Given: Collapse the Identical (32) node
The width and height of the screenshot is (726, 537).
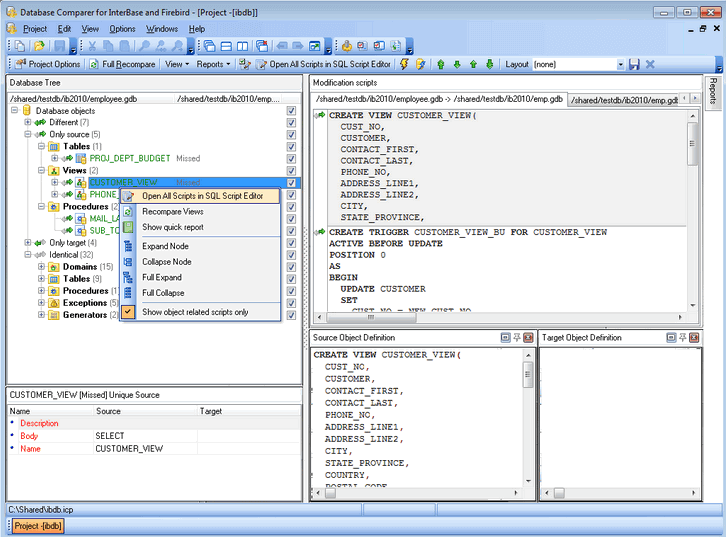Looking at the screenshot, I should [x=28, y=255].
